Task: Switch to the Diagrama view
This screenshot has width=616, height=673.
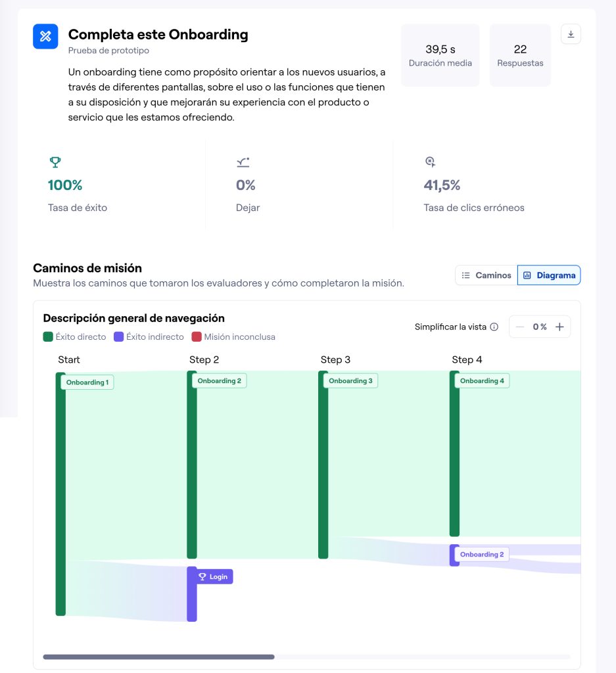Action: pos(549,275)
